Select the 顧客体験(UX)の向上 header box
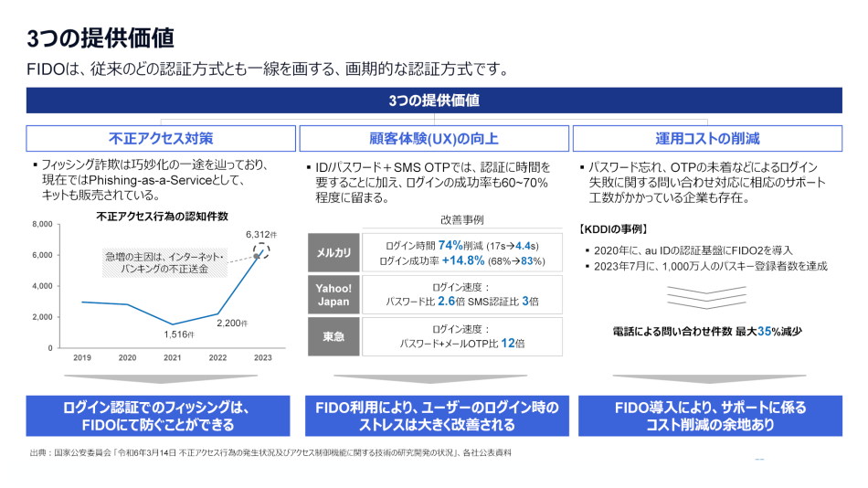 click(x=434, y=139)
